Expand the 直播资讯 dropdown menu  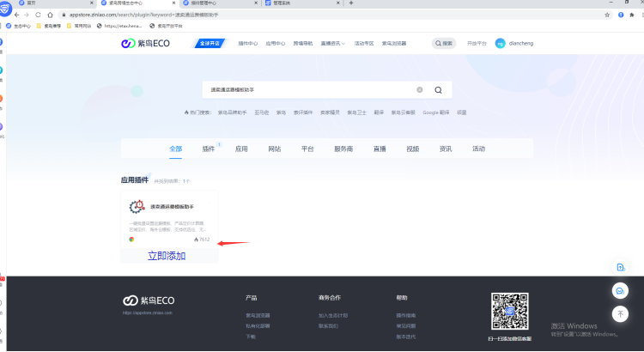point(332,43)
